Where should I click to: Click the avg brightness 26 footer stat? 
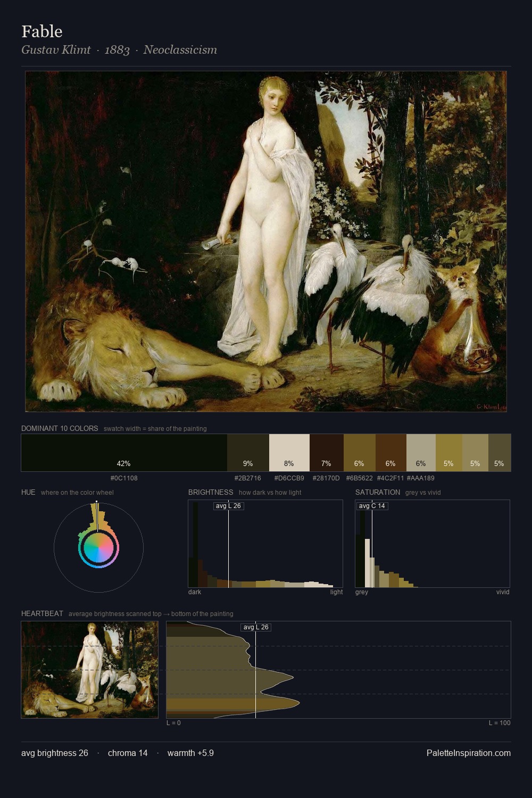55,753
